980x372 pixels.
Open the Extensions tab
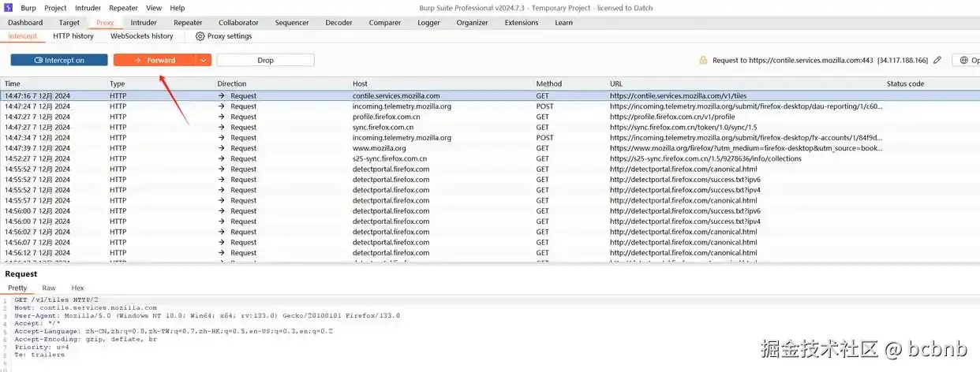click(x=522, y=23)
